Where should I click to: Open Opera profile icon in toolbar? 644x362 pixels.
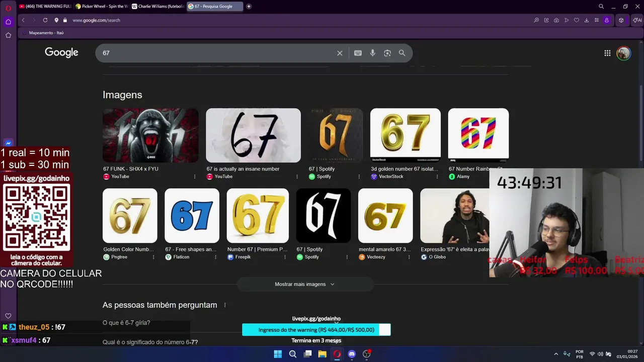pyautogui.click(x=607, y=20)
